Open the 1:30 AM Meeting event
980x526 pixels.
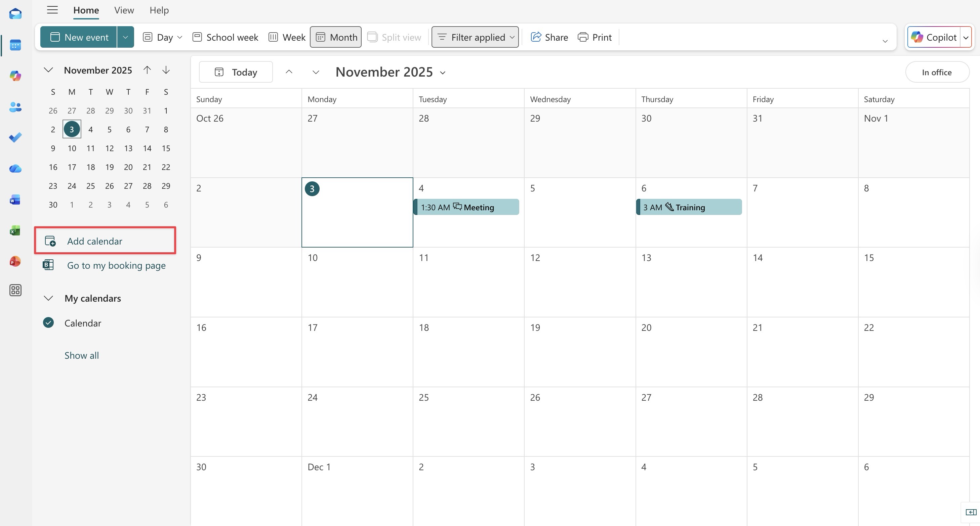point(466,207)
